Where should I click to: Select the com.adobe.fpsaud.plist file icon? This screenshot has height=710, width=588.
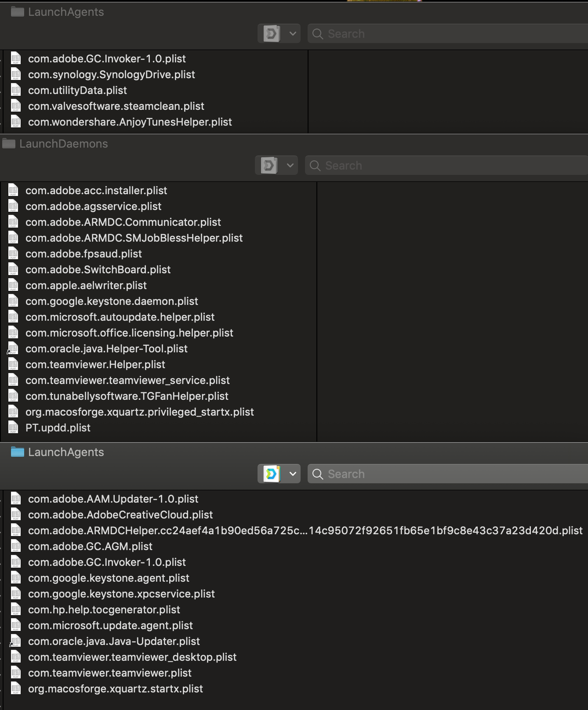click(x=13, y=254)
